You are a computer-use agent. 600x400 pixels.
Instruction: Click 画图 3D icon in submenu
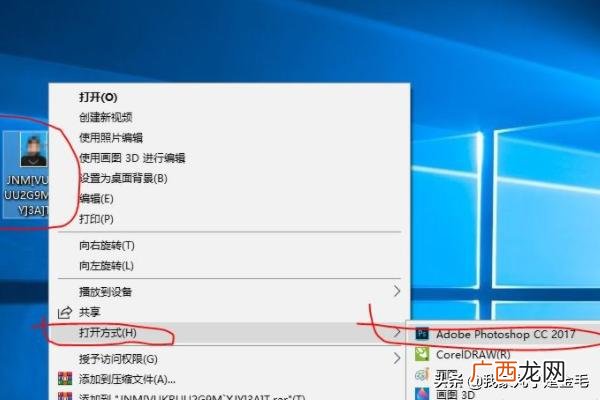click(422, 393)
